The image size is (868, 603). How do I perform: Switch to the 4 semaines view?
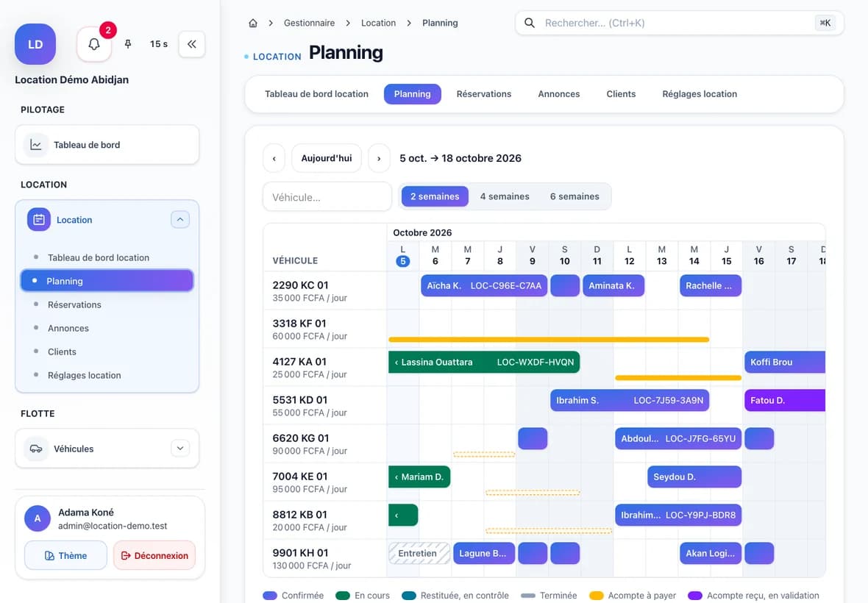coord(505,196)
